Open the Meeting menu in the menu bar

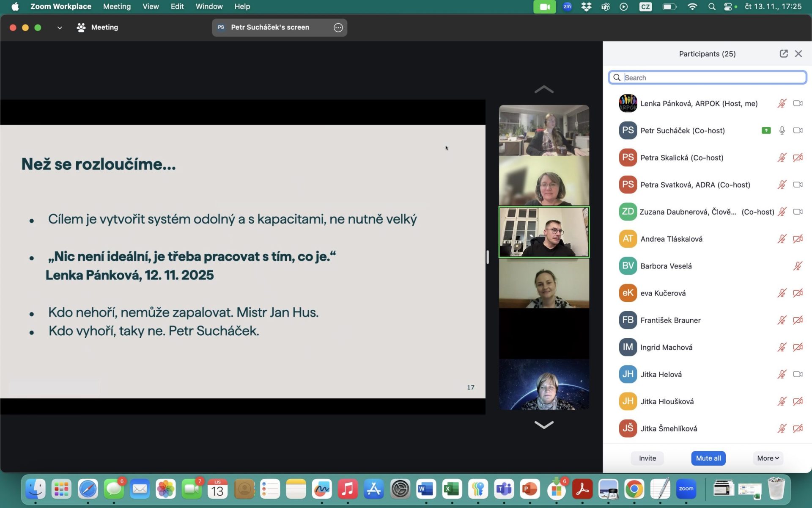(117, 6)
